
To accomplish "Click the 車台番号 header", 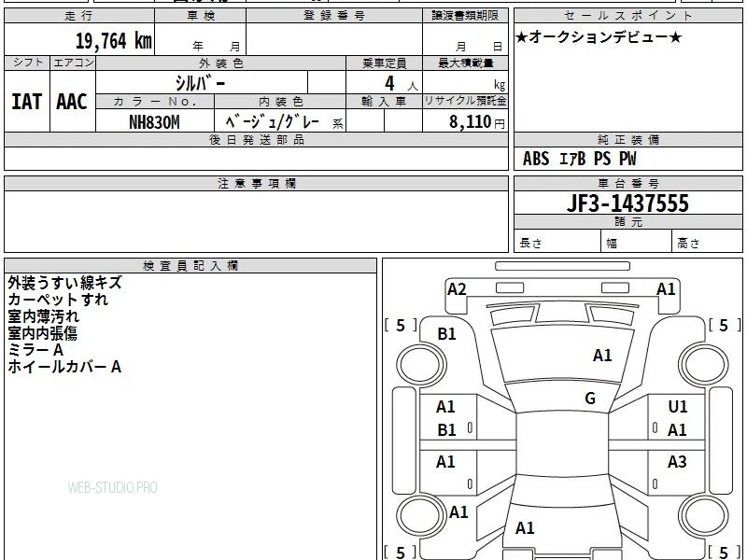I will click(x=627, y=183).
